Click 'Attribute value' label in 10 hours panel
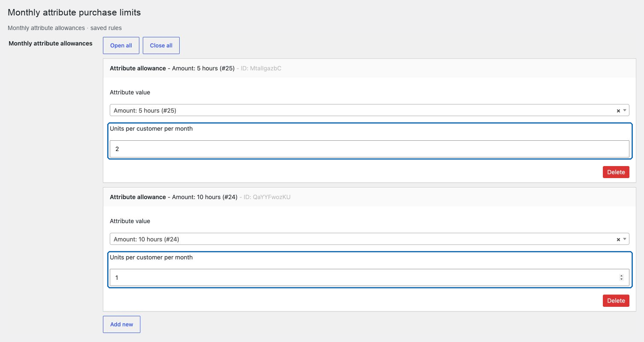The image size is (644, 342). coord(130,221)
